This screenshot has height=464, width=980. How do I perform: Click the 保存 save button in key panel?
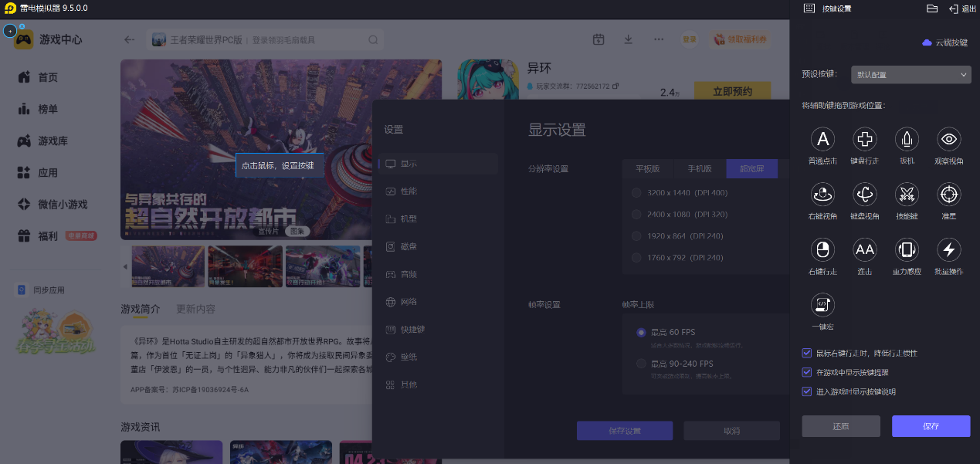tap(931, 426)
